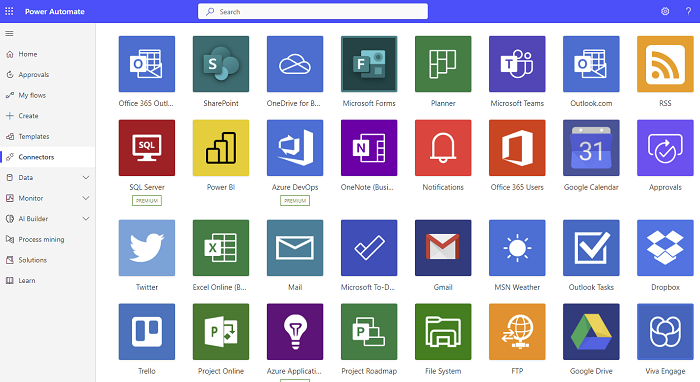Open the Microsoft Forms connector

click(369, 64)
